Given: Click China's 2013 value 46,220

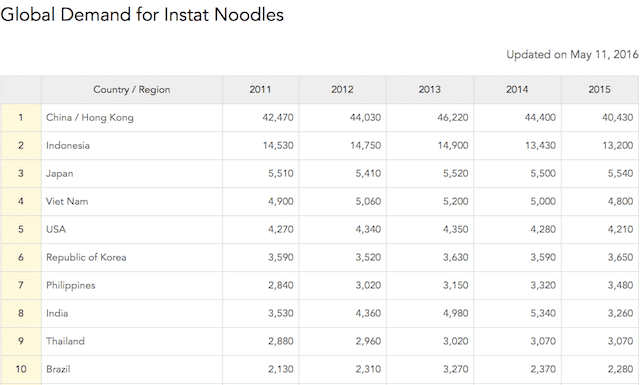Looking at the screenshot, I should click(x=453, y=118).
